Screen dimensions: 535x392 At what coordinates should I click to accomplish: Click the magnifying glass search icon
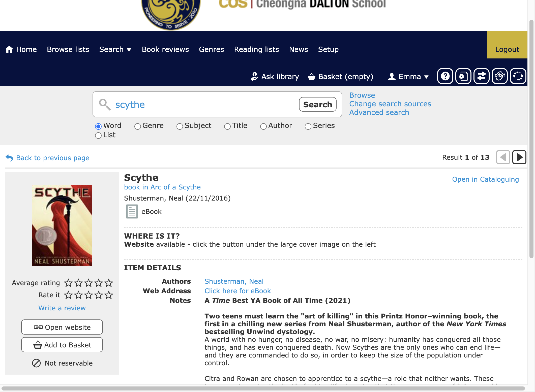pyautogui.click(x=105, y=104)
